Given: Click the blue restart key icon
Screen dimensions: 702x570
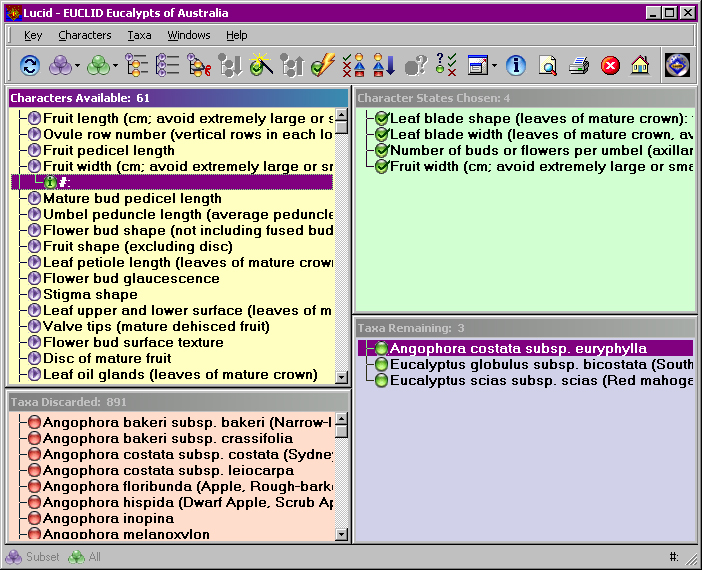Looking at the screenshot, I should 30,66.
